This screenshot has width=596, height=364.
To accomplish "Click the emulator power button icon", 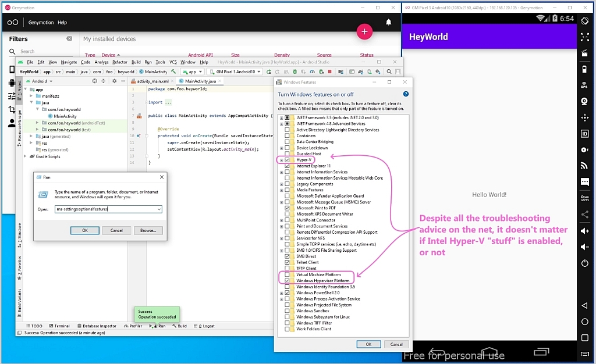I will point(584,263).
